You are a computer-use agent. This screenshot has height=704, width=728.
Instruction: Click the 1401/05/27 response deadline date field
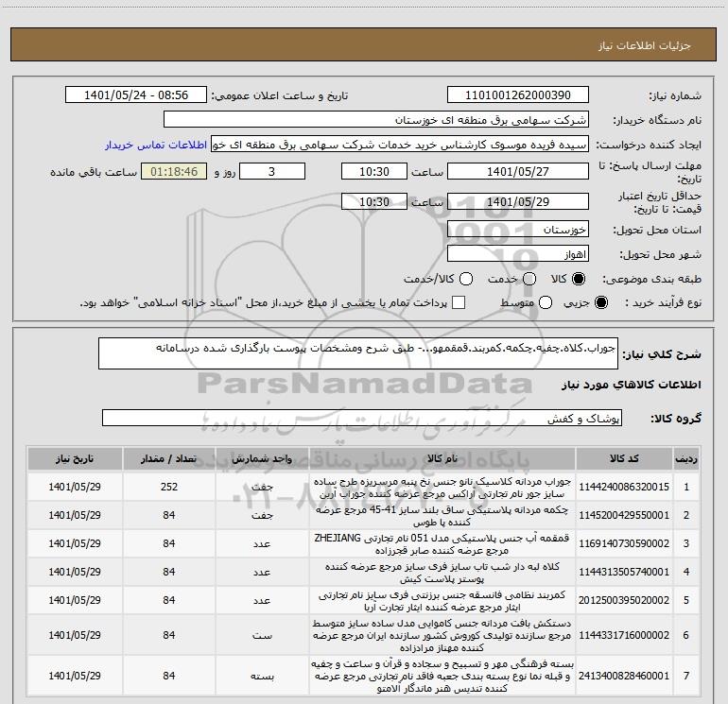pos(517,172)
